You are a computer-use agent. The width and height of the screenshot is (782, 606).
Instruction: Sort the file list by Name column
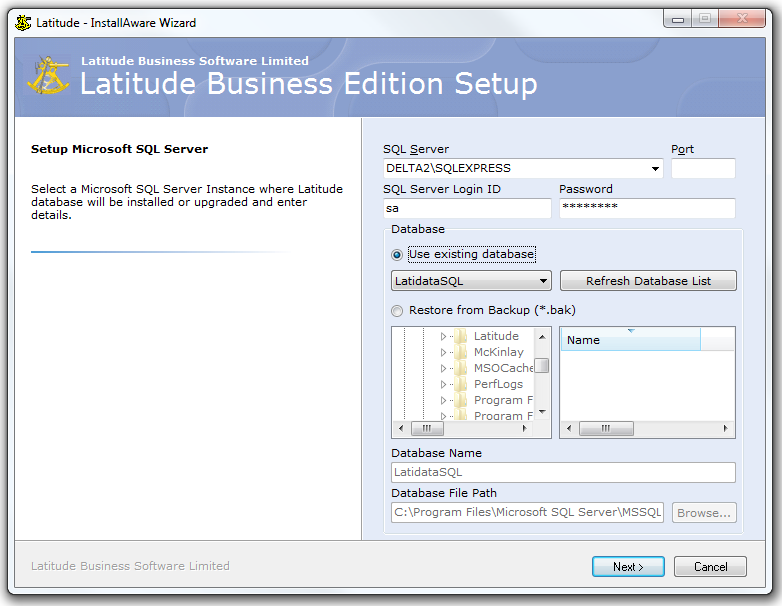pyautogui.click(x=630, y=340)
